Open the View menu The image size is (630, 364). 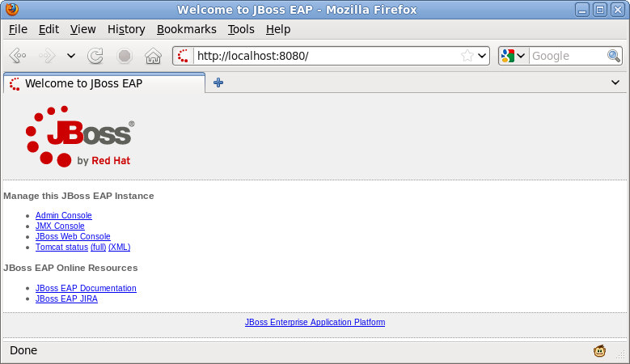[82, 29]
